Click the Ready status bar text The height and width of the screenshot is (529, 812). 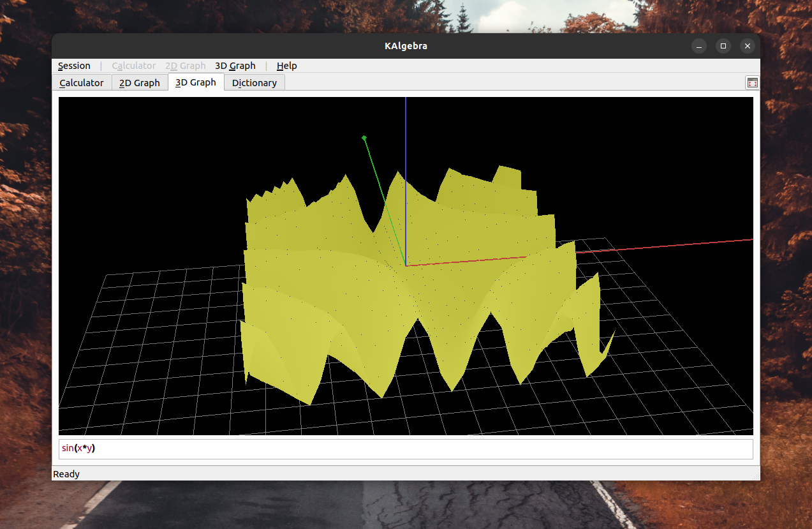coord(66,473)
